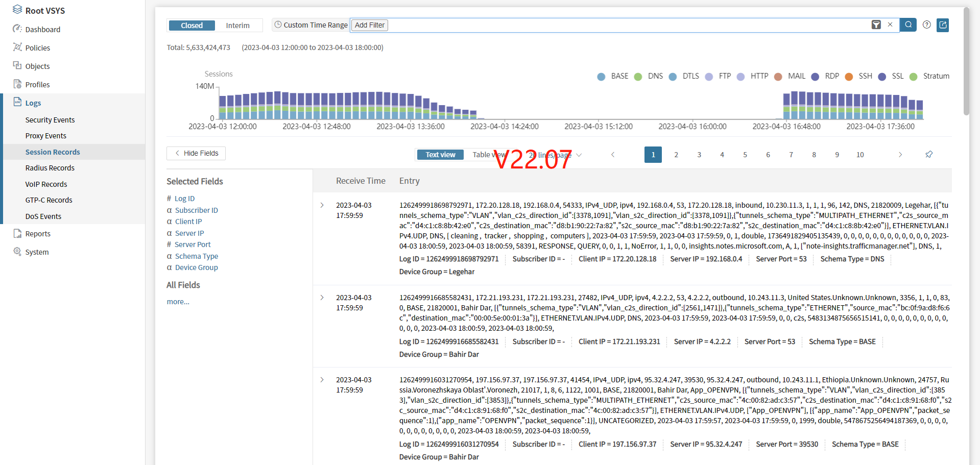Click the SSH legend color dot
This screenshot has height=465, width=980.
click(x=849, y=77)
